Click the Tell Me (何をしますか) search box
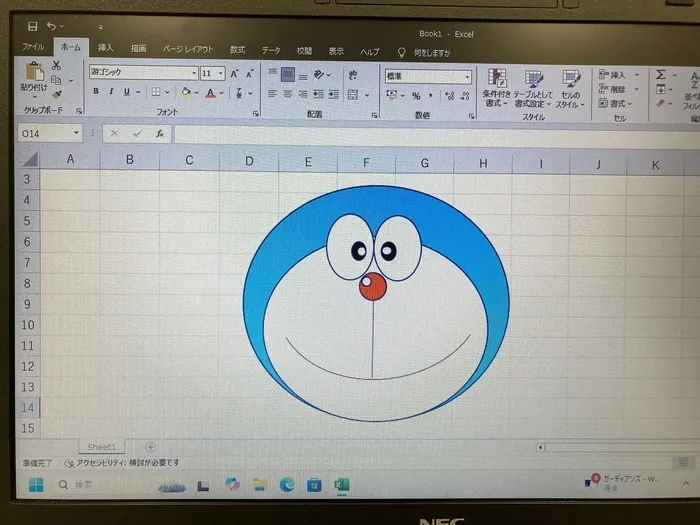Screen dimensions: 700x525 pos(432,53)
